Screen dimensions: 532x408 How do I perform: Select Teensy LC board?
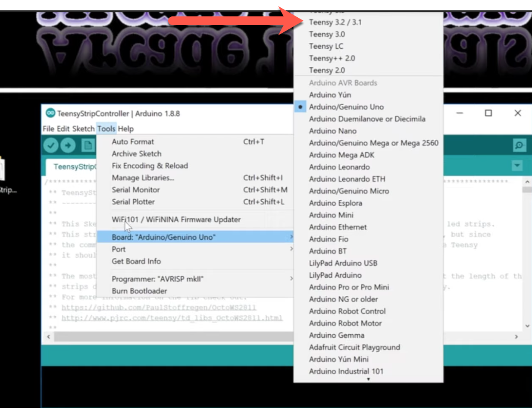[369, 46]
